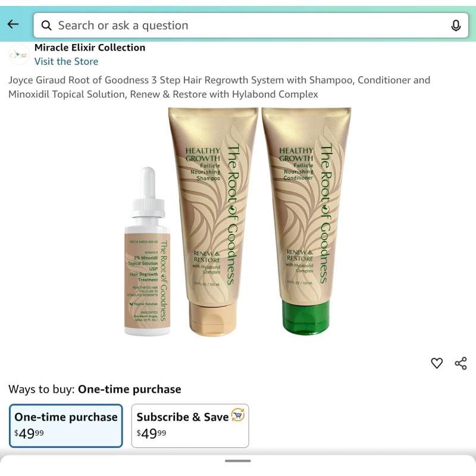Share this product listing
The width and height of the screenshot is (476, 476).
(x=461, y=363)
